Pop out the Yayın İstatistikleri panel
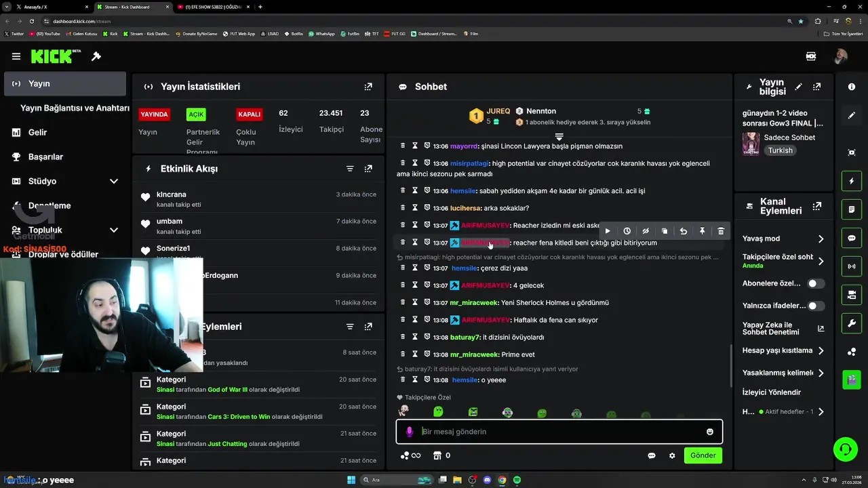Screen dimensions: 868x488 click(x=368, y=87)
